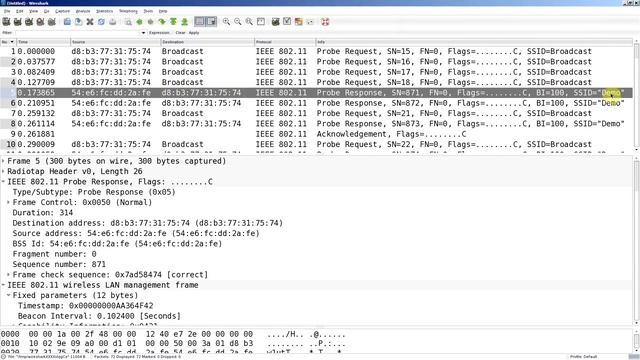Expand the Radiotap Header node
The height and width of the screenshot is (360, 640).
coord(3,171)
